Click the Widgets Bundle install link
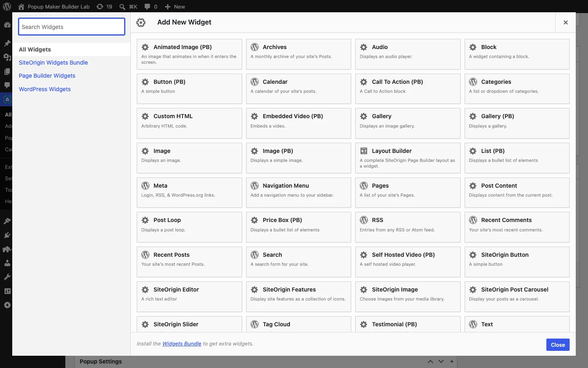Image resolution: width=588 pixels, height=368 pixels. pyautogui.click(x=182, y=343)
